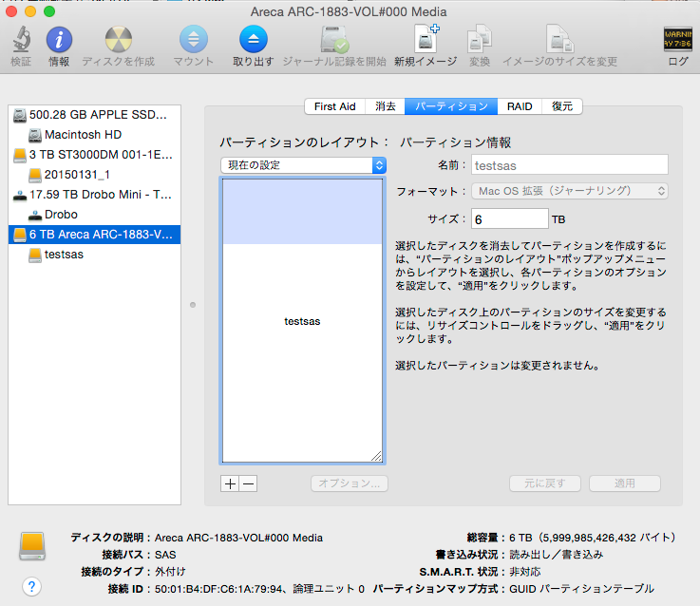Select the 6 TB Areca ARC-1883 disk
This screenshot has height=606, width=700.
[x=94, y=235]
